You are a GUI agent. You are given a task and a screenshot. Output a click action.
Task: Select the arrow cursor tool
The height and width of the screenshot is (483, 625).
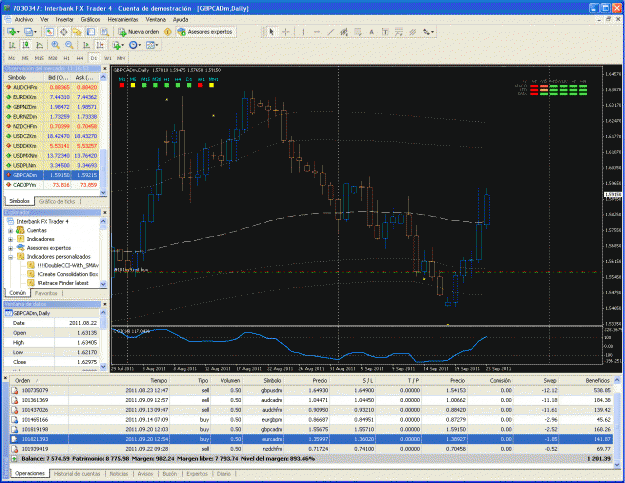coord(271,32)
